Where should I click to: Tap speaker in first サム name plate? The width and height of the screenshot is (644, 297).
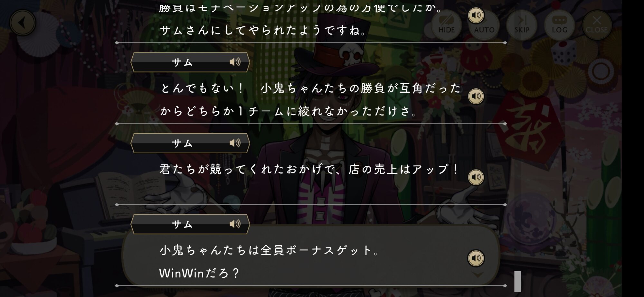[x=235, y=62]
